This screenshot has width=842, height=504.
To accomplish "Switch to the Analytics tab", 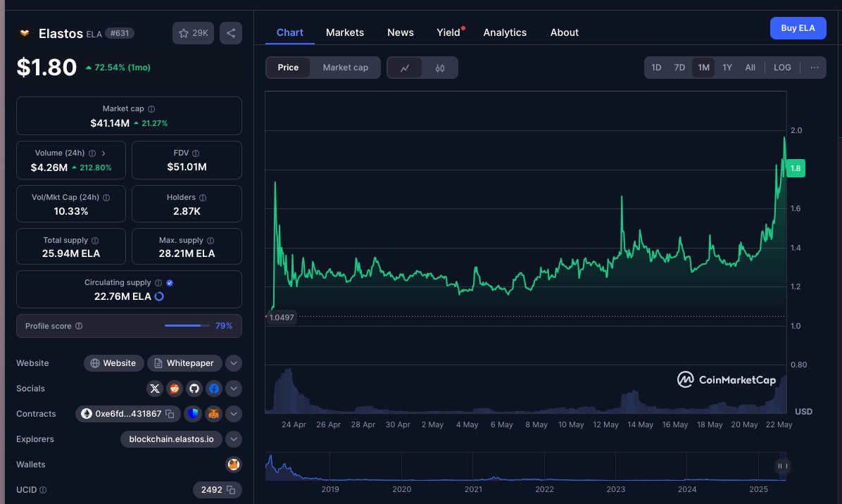I will pos(505,33).
